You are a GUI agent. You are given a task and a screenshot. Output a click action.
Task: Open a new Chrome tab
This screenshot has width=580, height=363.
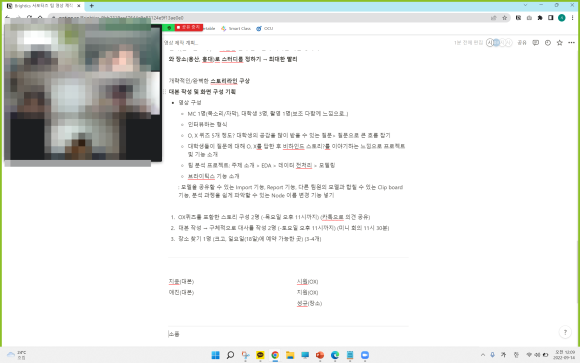[x=91, y=6]
